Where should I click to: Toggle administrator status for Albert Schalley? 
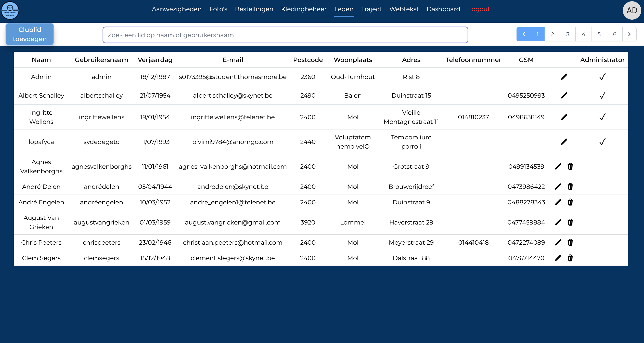pyautogui.click(x=602, y=95)
